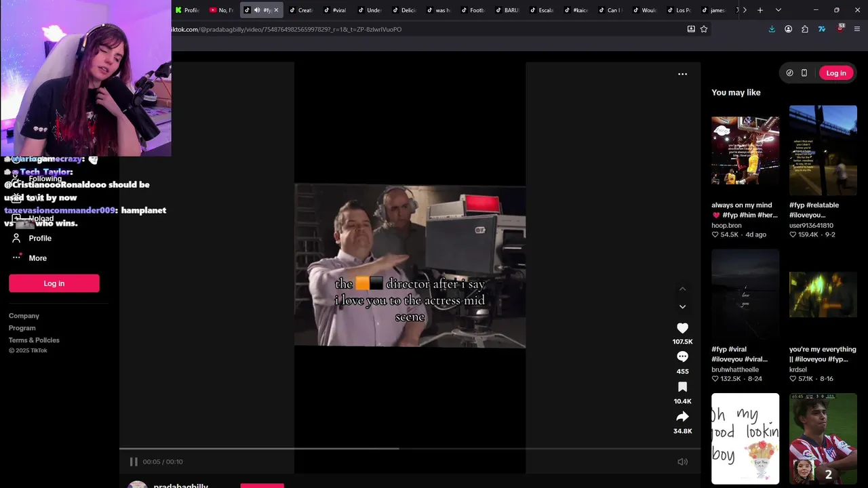This screenshot has width=868, height=488.
Task: Open More in the left sidebar
Action: 37,258
